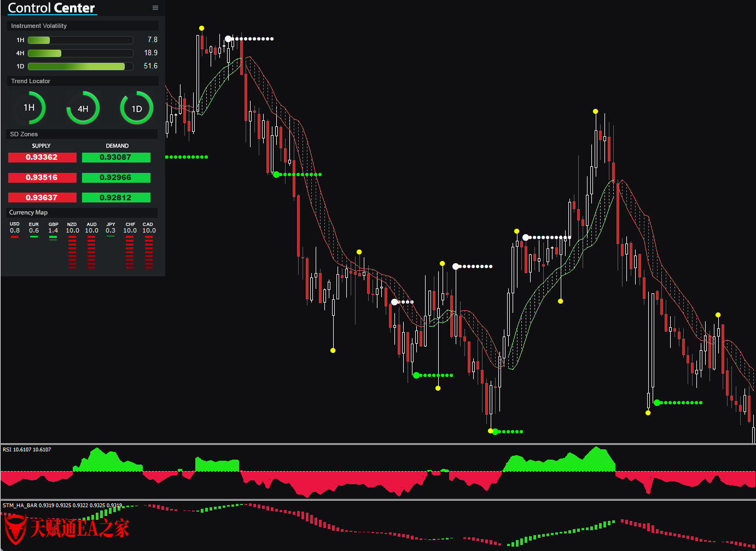The width and height of the screenshot is (756, 551).
Task: Select supply zone level 0.93362
Action: click(42, 158)
